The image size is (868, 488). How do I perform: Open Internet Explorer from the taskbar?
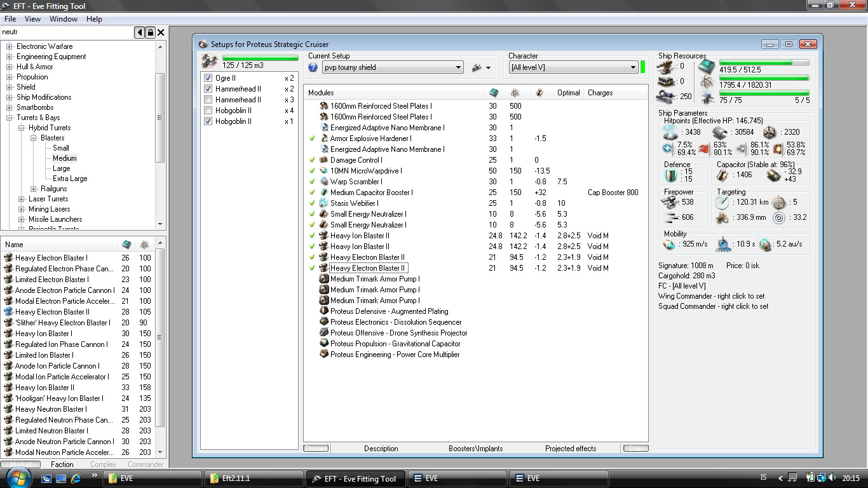click(x=76, y=478)
